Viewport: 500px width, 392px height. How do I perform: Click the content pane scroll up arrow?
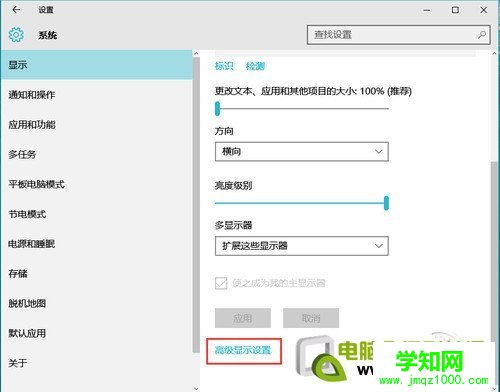(x=494, y=54)
